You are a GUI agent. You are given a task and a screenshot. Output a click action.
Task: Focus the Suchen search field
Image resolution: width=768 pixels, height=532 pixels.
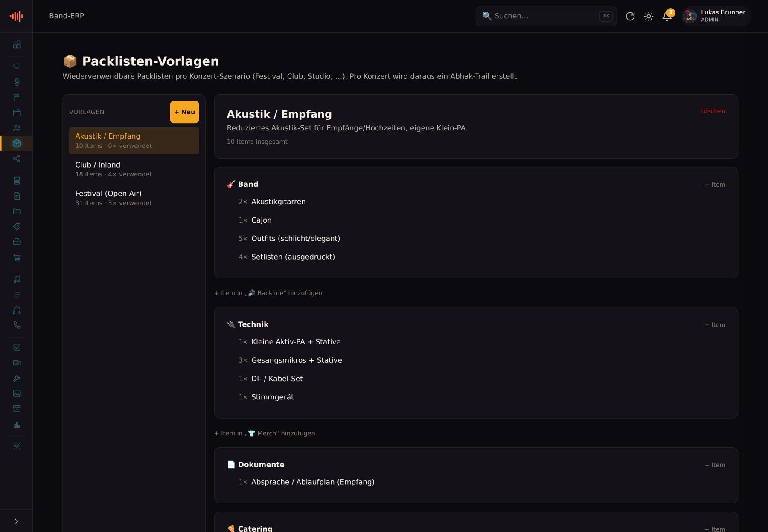546,16
